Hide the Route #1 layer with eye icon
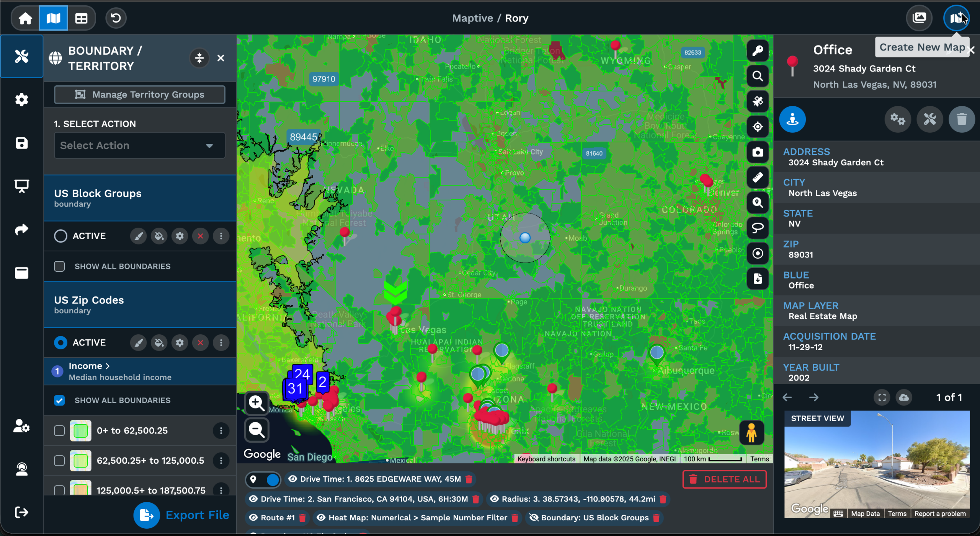This screenshot has height=536, width=980. (x=253, y=518)
